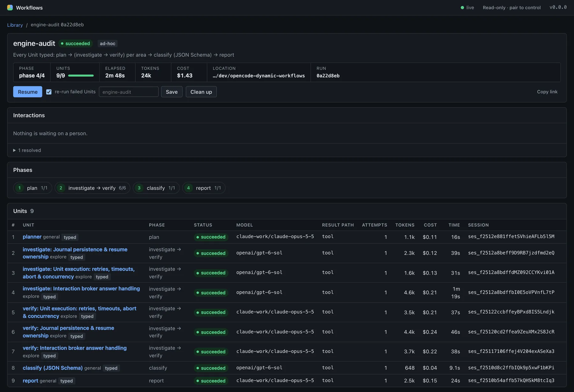Toggle the re-run failed Units checkbox

[49, 92]
